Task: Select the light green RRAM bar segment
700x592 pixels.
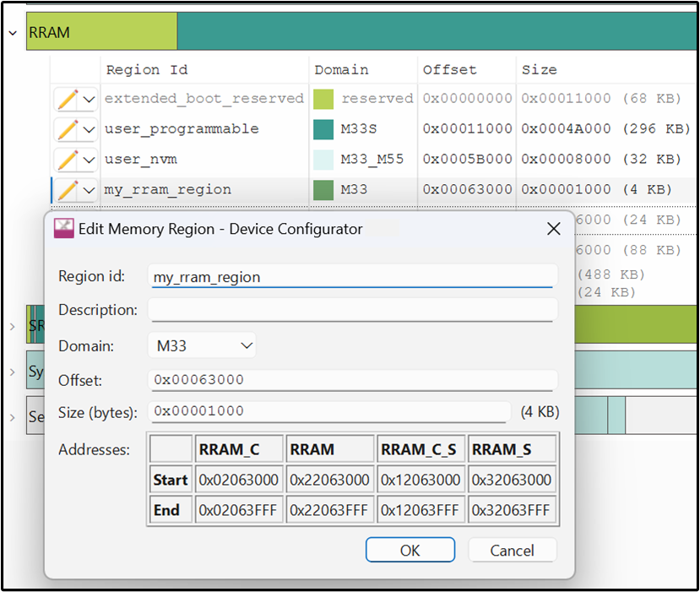Action: pyautogui.click(x=102, y=33)
